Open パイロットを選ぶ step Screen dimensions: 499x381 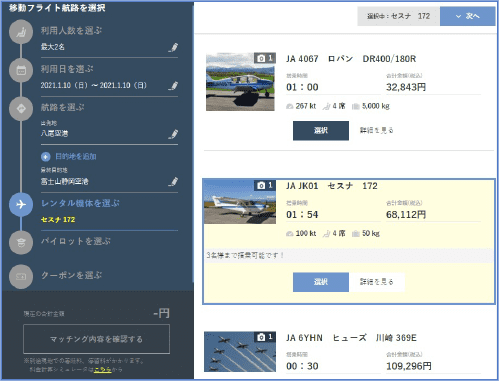(x=76, y=241)
